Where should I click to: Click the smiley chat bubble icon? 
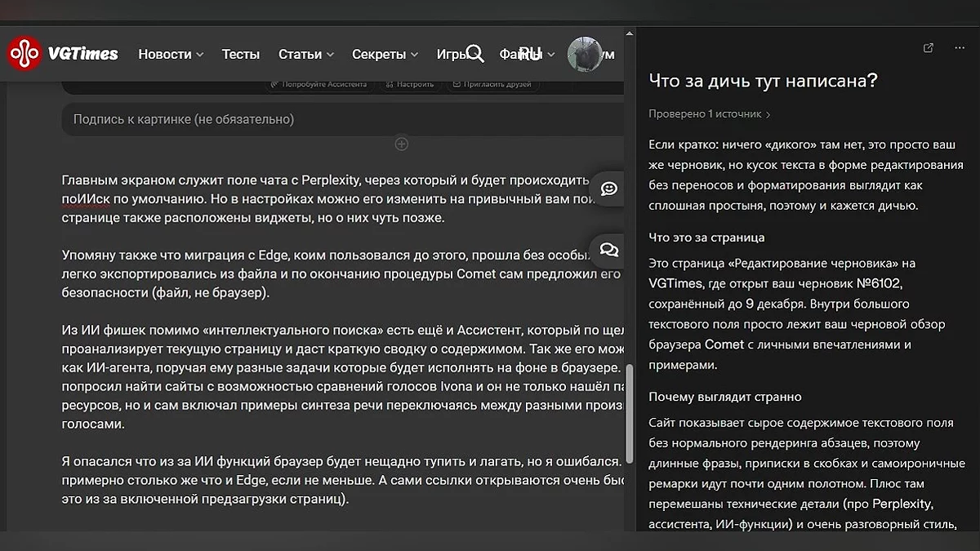click(608, 189)
